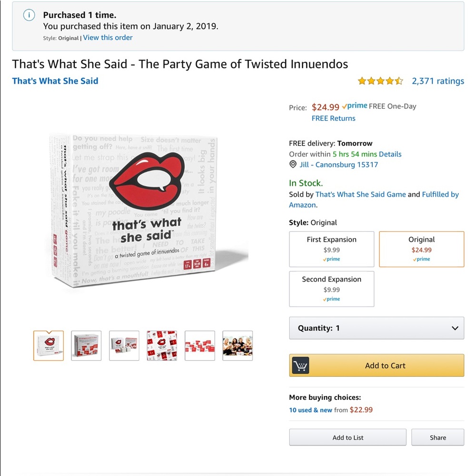Click the delivery location pin icon
Image resolution: width=476 pixels, height=476 pixels.
(293, 165)
